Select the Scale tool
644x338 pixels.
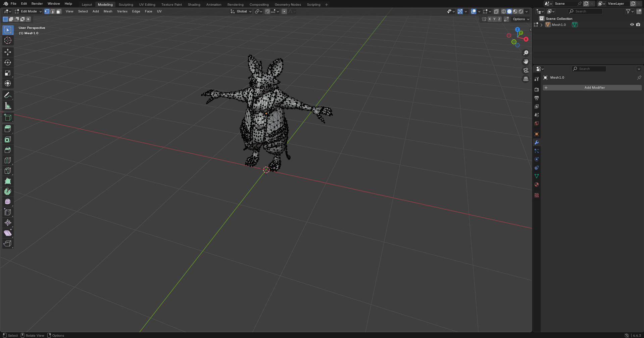8,73
